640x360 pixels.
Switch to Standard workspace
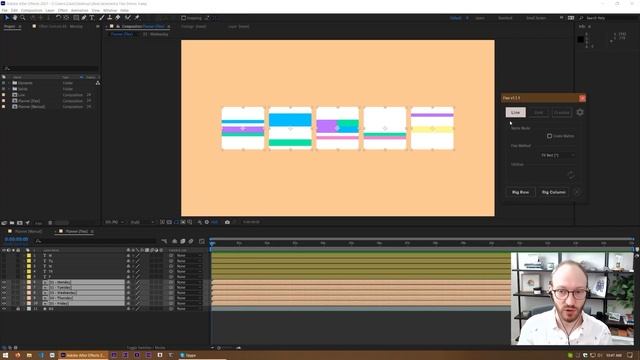point(505,18)
